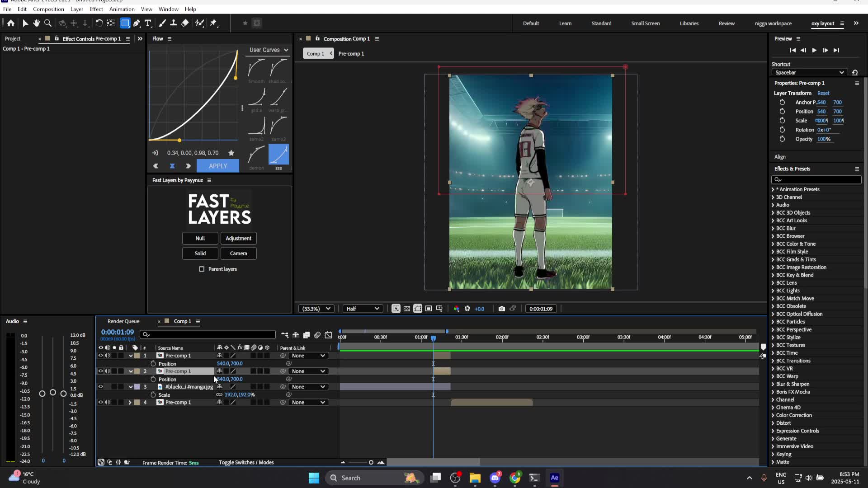Create an Adjustment layer with Fast Layers
The width and height of the screenshot is (868, 488).
tap(238, 238)
